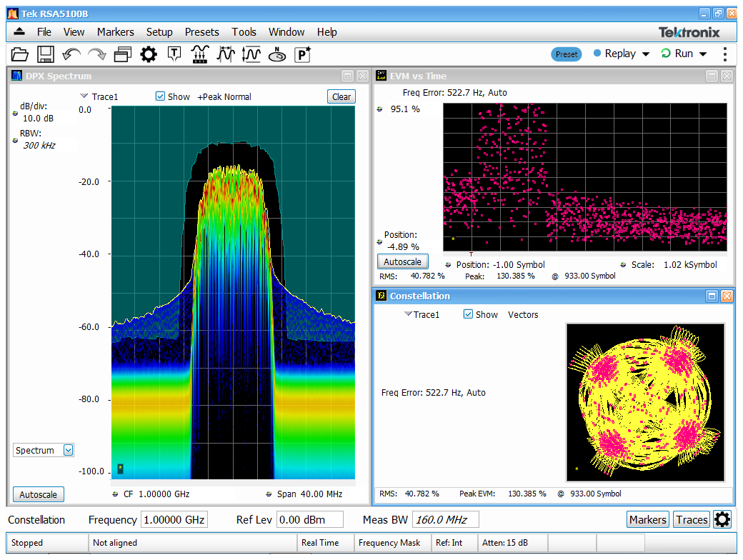Toggle Show for Trace1 in Constellation

[469, 314]
